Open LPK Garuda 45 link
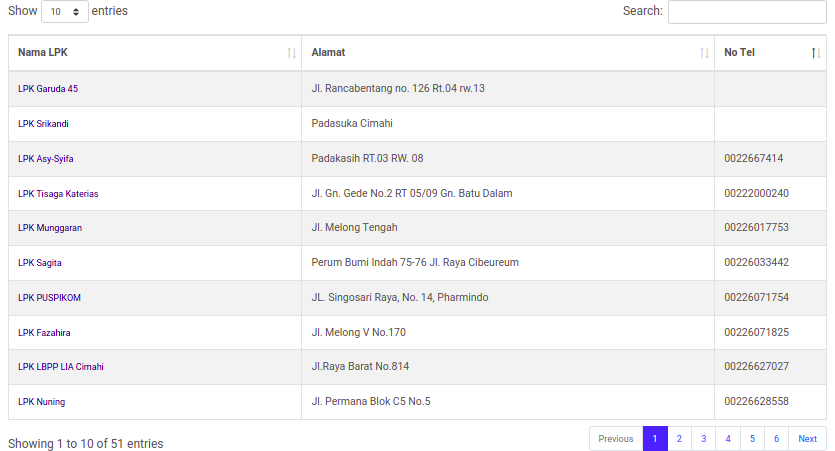Screen dimensions: 835x451 (48, 89)
